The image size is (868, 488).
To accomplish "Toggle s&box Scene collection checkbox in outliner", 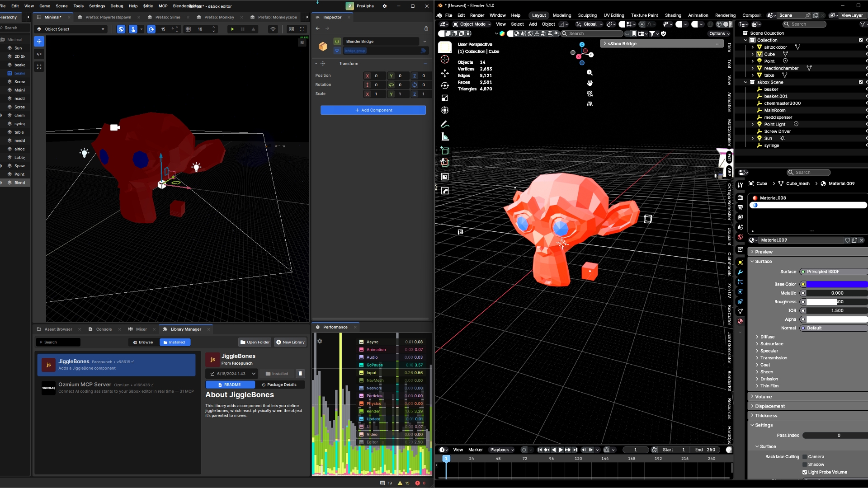I will pyautogui.click(x=861, y=82).
